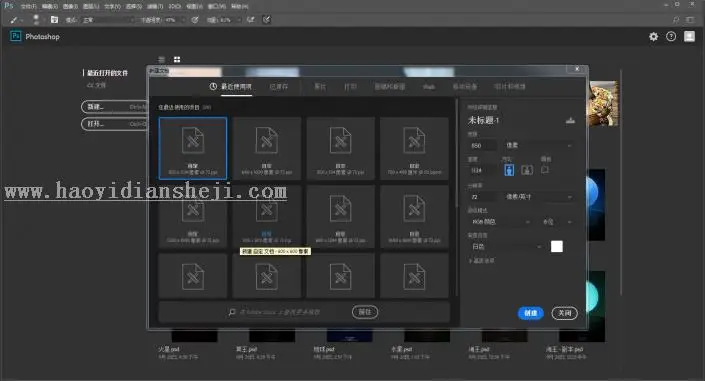Image resolution: width=705 pixels, height=381 pixels.
Task: Open the 3D(D) menu
Action: tap(174, 6)
